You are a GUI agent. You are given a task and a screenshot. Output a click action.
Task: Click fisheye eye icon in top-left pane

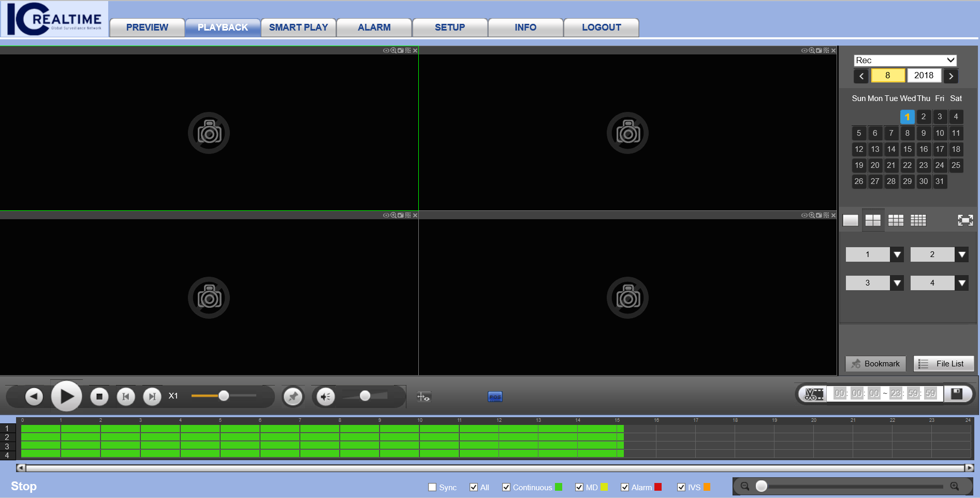[x=386, y=50]
